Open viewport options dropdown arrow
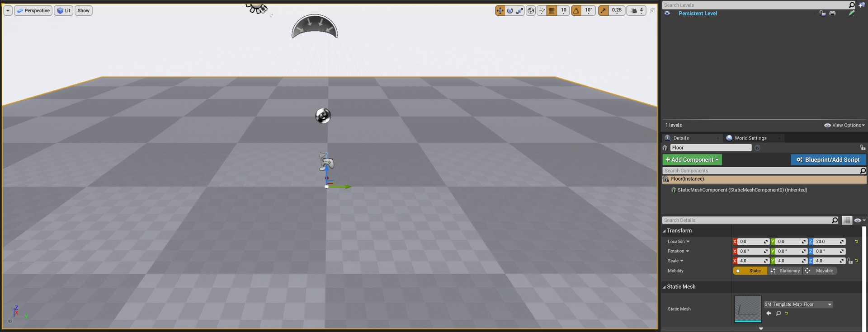Viewport: 868px width, 332px height. [x=8, y=10]
